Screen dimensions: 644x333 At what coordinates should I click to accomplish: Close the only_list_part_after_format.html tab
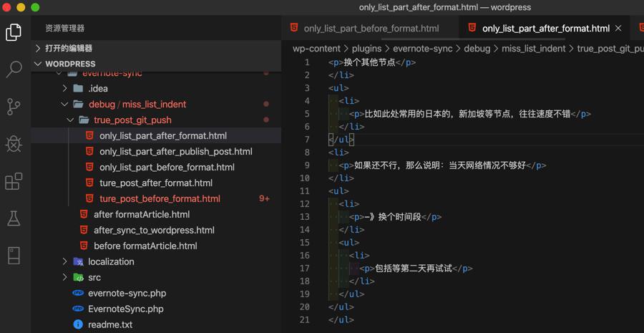pyautogui.click(x=618, y=29)
